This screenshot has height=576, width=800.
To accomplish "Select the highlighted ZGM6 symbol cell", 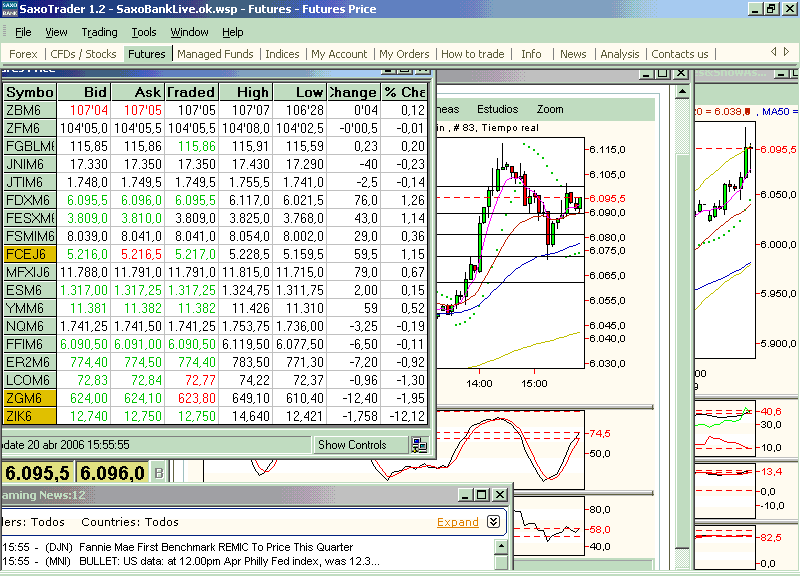I will [x=30, y=398].
